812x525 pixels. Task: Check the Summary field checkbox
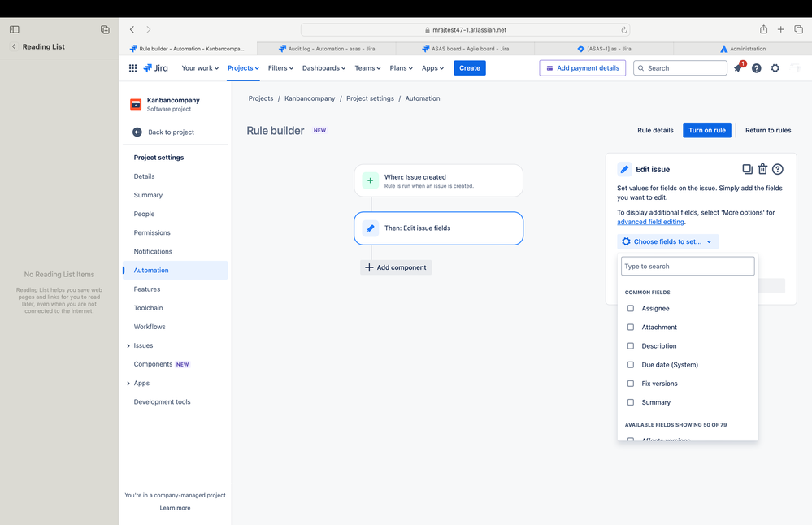click(630, 402)
